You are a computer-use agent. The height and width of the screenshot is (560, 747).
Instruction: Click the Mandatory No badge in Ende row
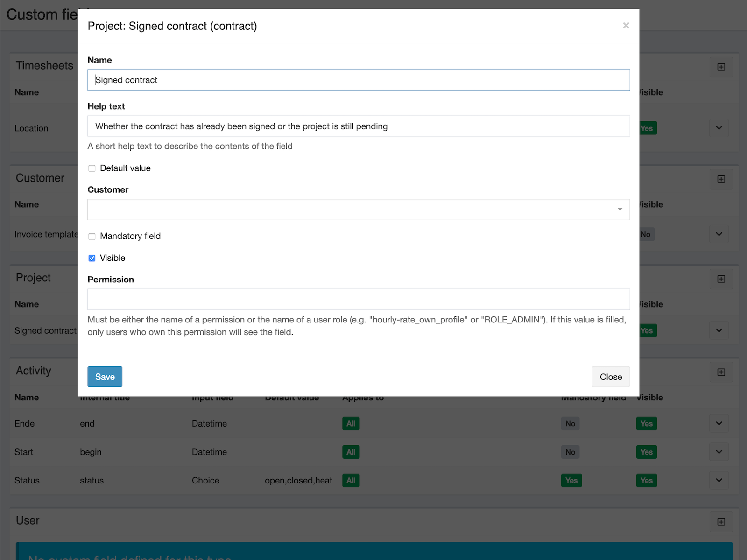[x=571, y=424]
